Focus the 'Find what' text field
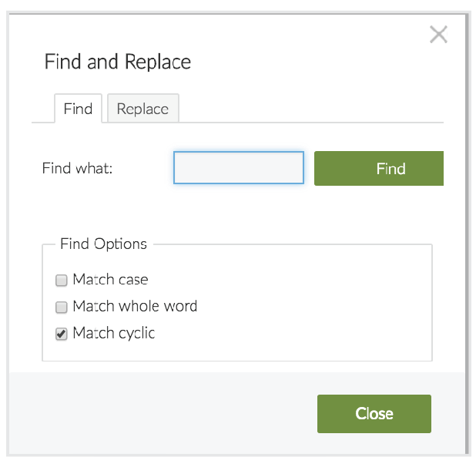This screenshot has height=464, width=476. (x=239, y=168)
